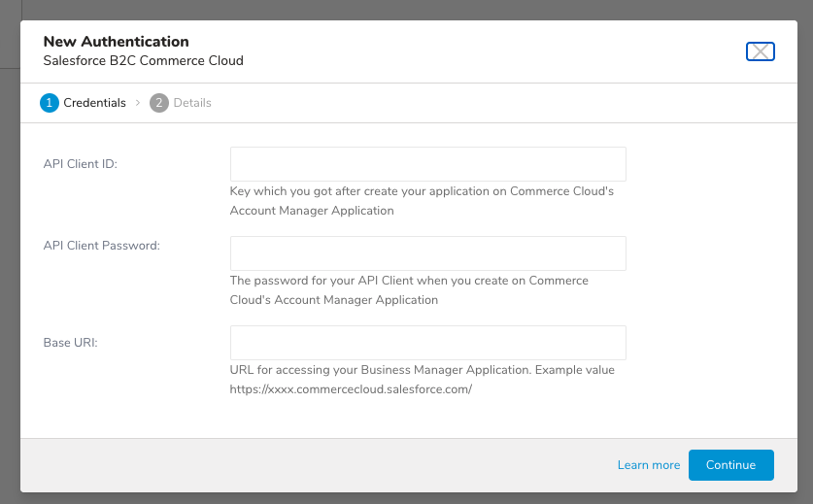813x504 pixels.
Task: Click the example commercecloud.salesforce.com URL text
Action: [351, 388]
